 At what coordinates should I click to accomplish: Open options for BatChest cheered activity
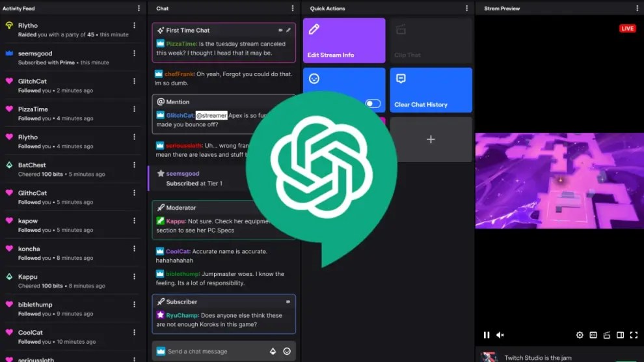coord(135,165)
